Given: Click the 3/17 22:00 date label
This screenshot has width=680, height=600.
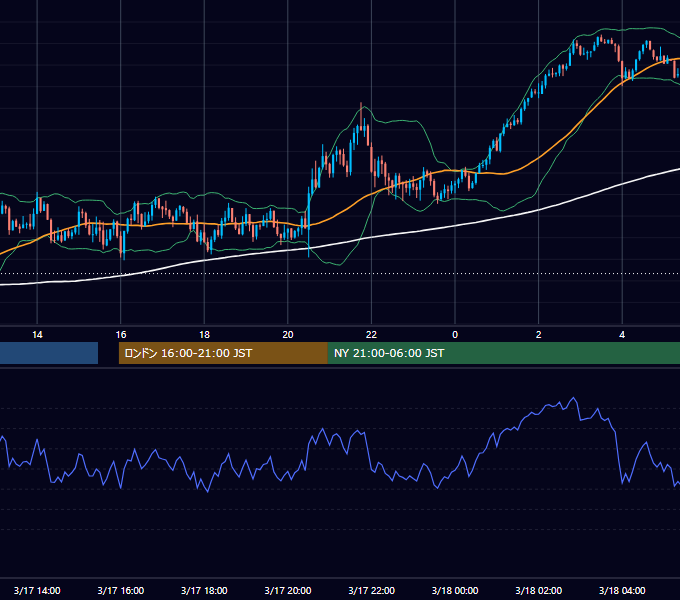Looking at the screenshot, I should [372, 590].
